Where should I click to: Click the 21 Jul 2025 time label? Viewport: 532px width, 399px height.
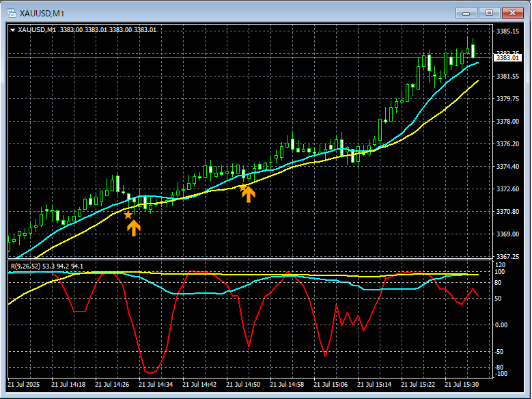coord(23,385)
